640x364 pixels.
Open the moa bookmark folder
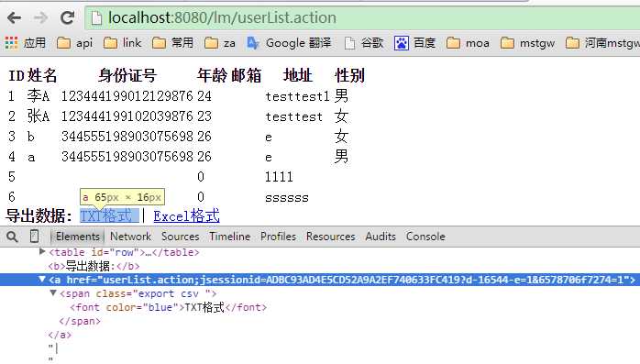point(468,42)
